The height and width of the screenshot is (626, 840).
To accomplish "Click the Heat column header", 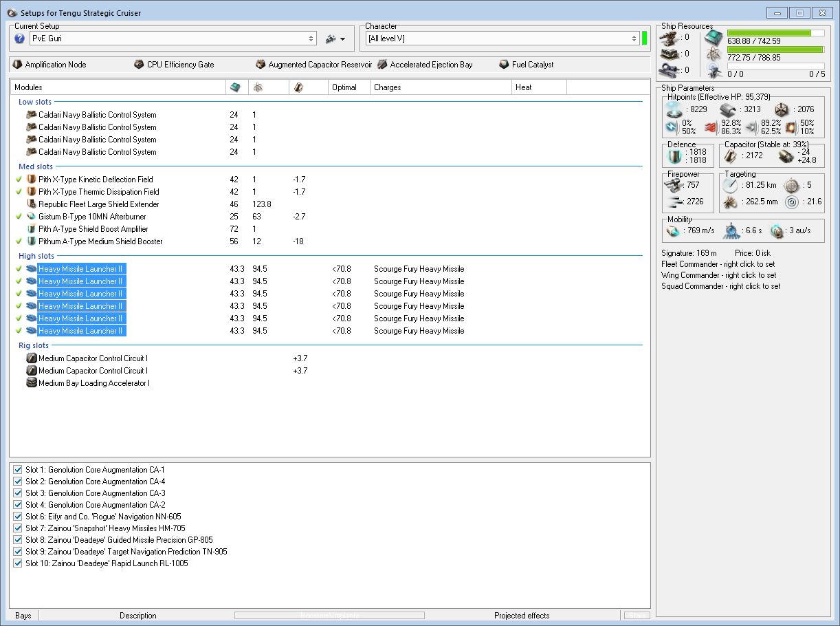I will [x=540, y=87].
